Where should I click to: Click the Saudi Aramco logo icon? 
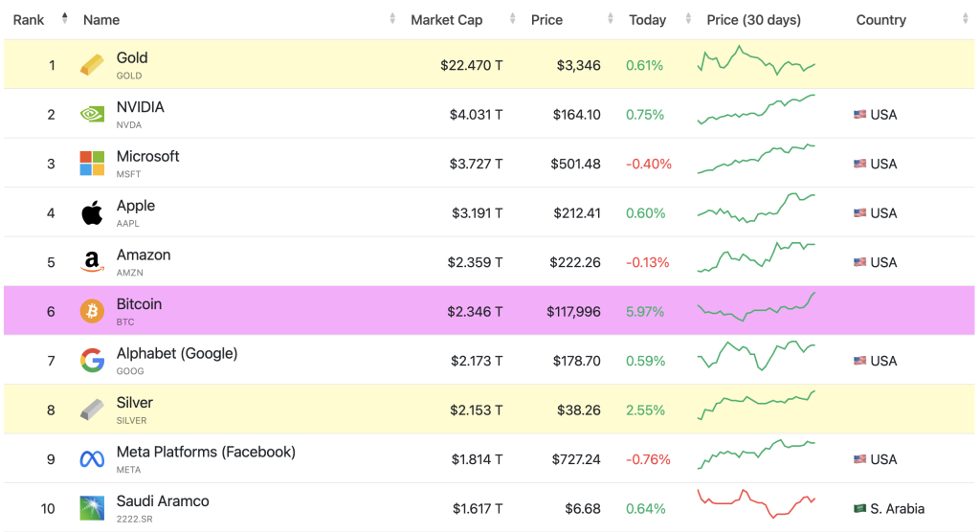click(x=92, y=508)
